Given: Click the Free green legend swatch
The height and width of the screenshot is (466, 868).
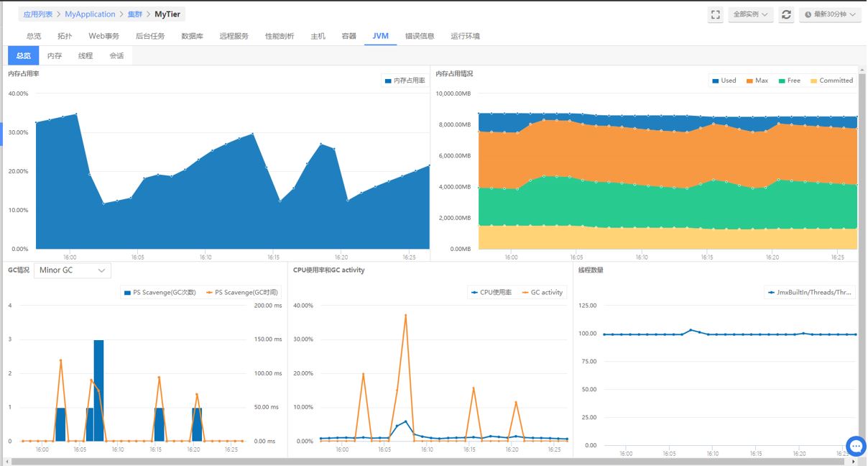Looking at the screenshot, I should [780, 81].
